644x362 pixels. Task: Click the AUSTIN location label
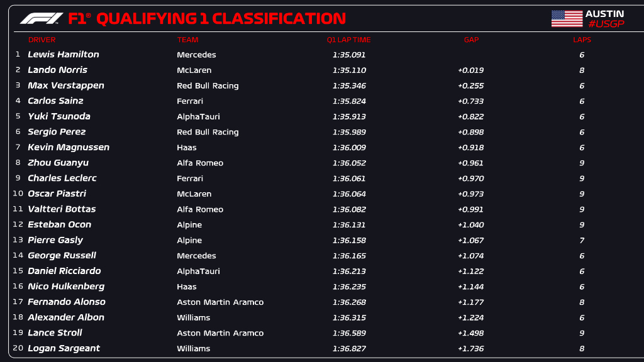coord(604,13)
